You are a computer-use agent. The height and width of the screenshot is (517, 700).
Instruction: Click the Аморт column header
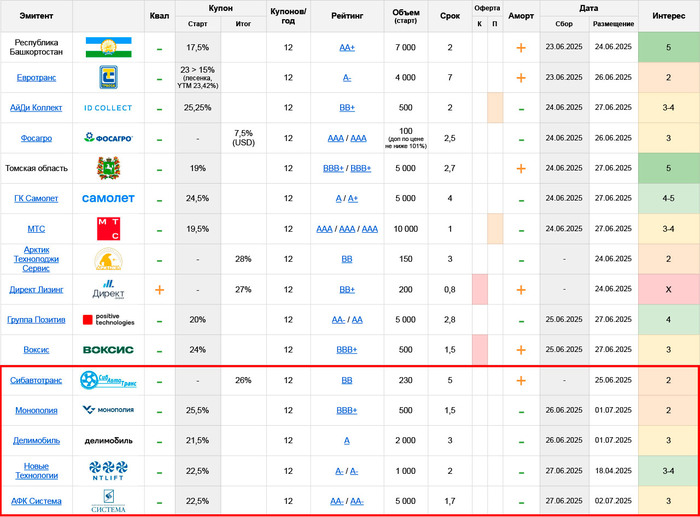(521, 16)
